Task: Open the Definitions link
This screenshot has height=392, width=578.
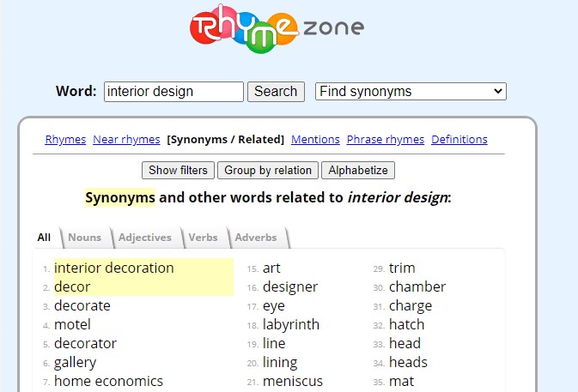Action: click(459, 140)
